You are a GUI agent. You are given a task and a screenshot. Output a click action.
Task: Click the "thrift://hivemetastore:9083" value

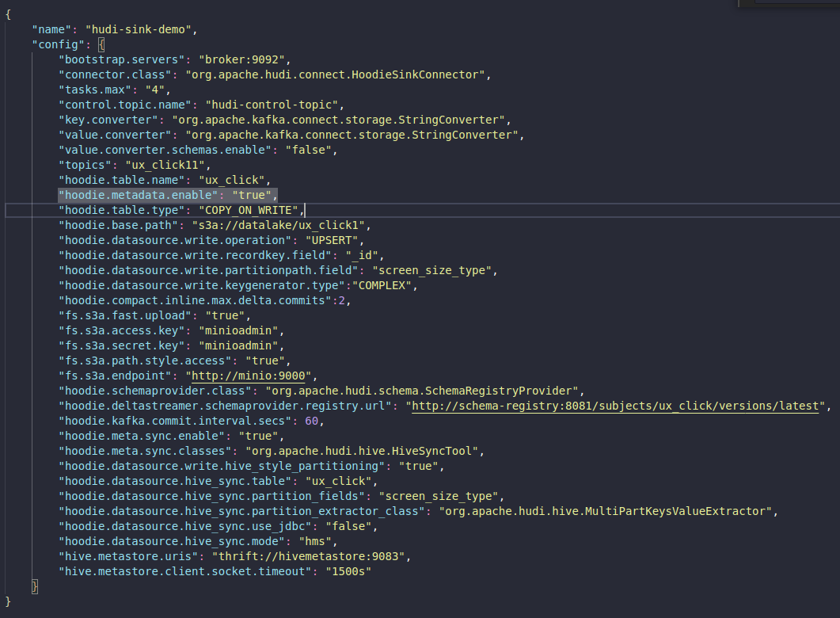click(x=308, y=556)
